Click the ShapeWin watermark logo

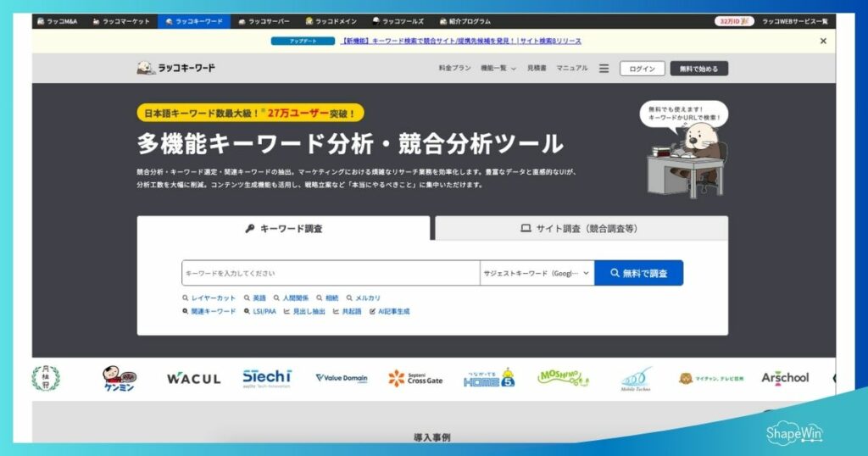point(794,433)
